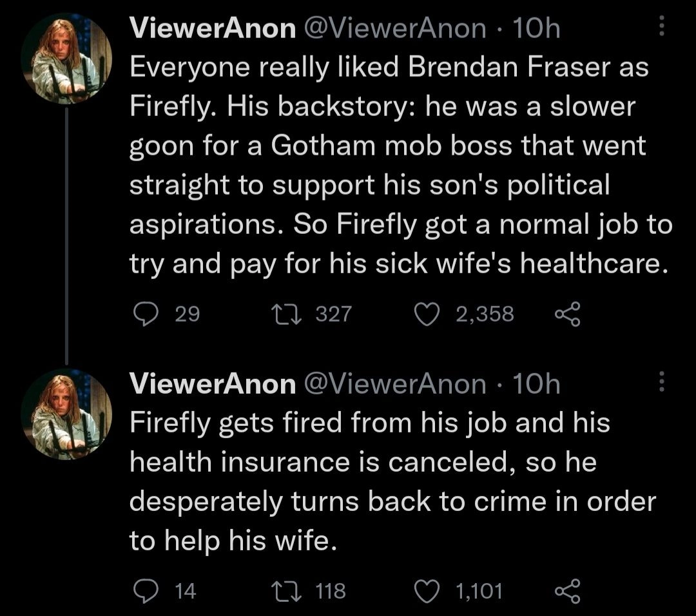View the 327 retweets count on first tweet
The height and width of the screenshot is (616, 696).
tap(334, 314)
